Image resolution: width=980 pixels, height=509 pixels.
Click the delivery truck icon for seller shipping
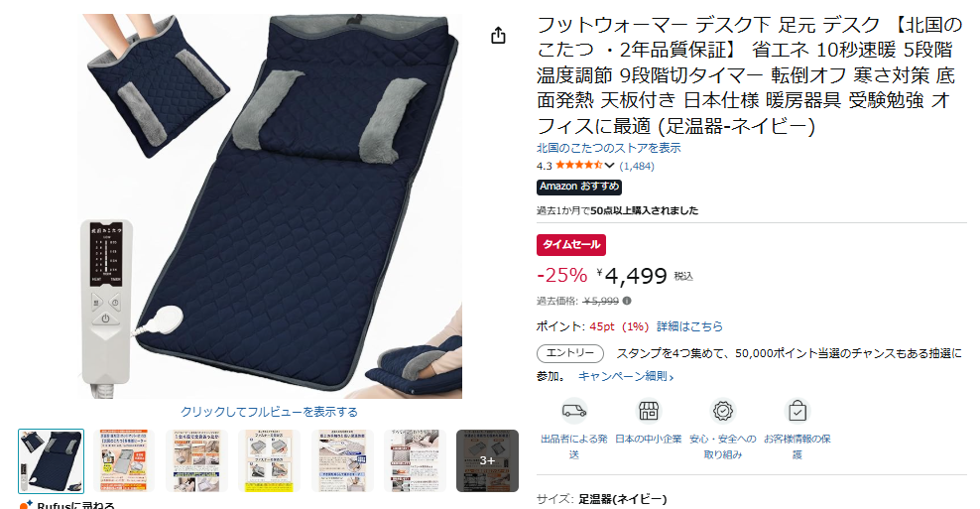pos(573,411)
